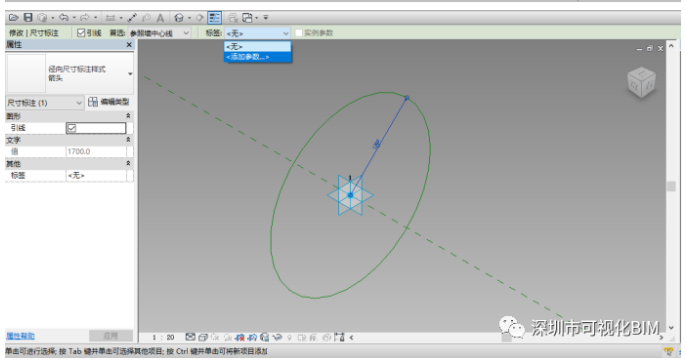Enable the 实例参数 checkbox
This screenshot has width=686, height=364.
click(299, 33)
